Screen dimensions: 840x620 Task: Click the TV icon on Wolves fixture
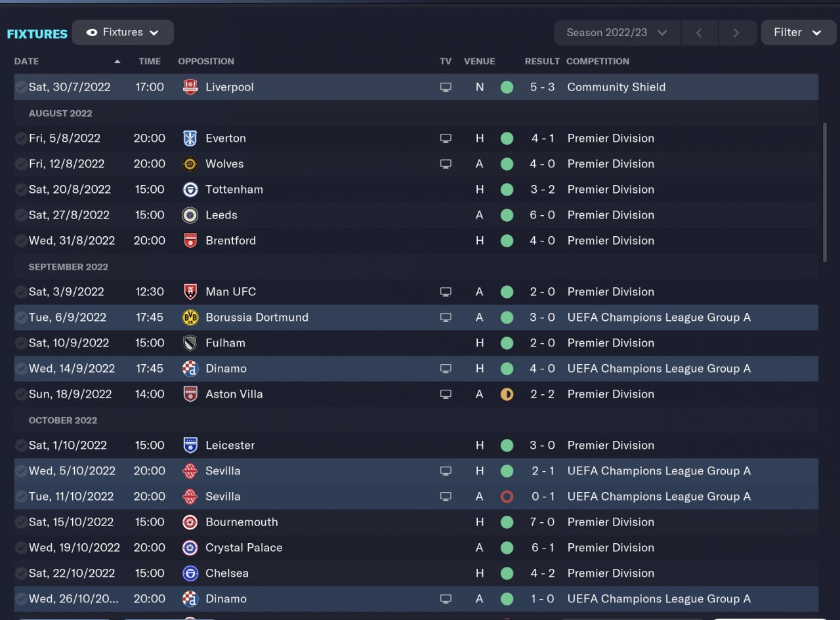pyautogui.click(x=446, y=164)
